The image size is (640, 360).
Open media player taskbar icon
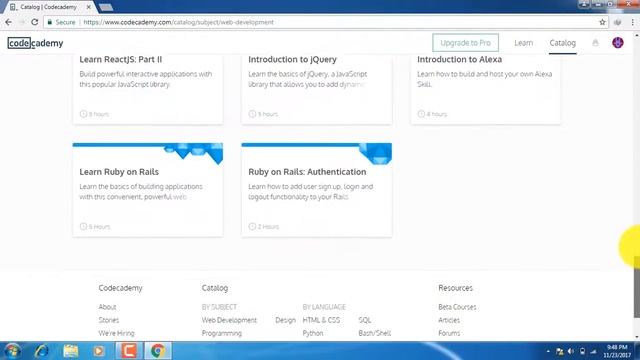(98, 351)
